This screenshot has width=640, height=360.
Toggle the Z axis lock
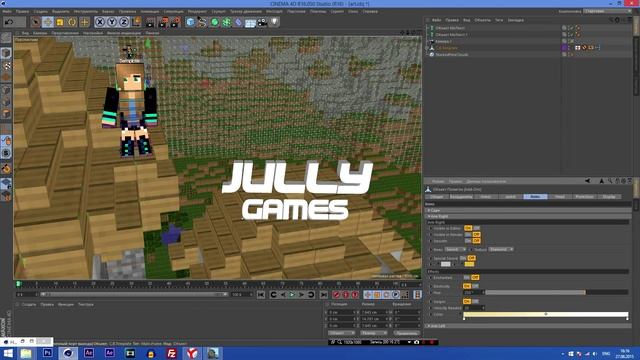(x=124, y=22)
